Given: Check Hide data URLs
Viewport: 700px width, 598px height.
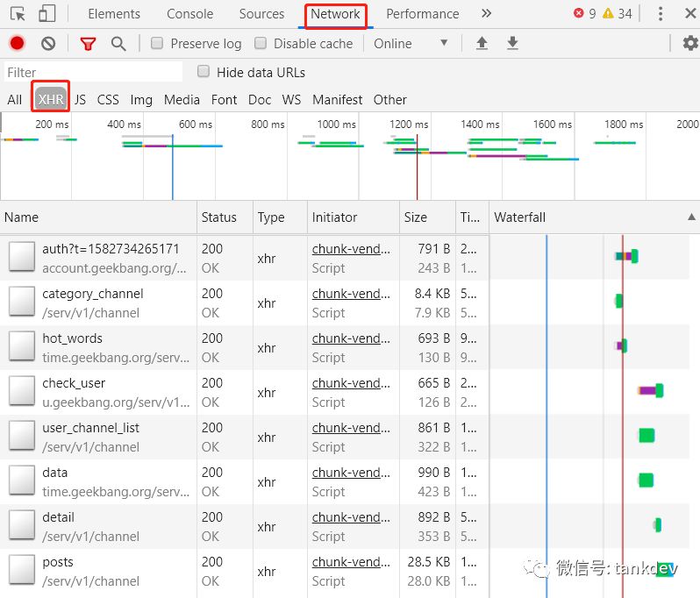Looking at the screenshot, I should (204, 71).
